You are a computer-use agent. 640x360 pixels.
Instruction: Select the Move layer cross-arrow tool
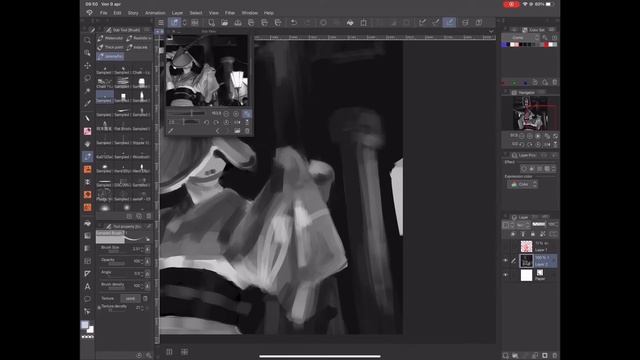(x=87, y=65)
